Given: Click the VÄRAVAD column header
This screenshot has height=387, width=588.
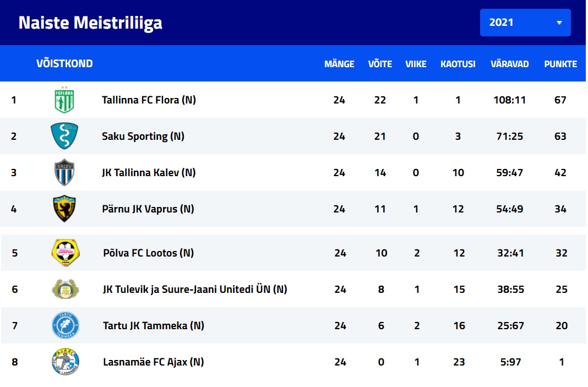Looking at the screenshot, I should (x=509, y=64).
